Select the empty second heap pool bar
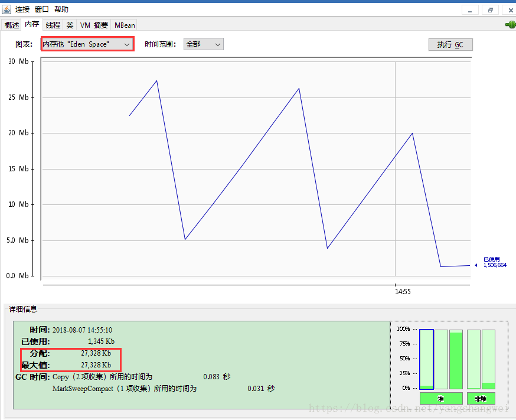 point(441,359)
